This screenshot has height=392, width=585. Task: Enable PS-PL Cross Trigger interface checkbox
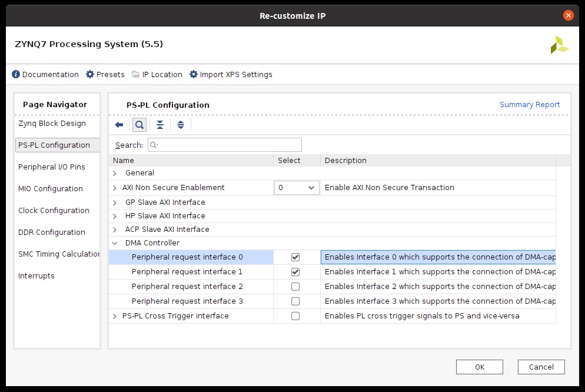[295, 316]
